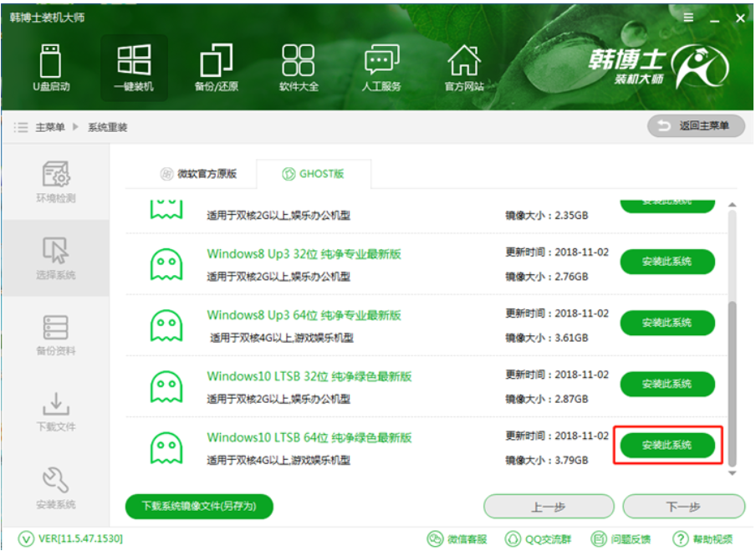Select the title Windows10 LTSB 32位 纯净绿色最新版

tap(309, 376)
